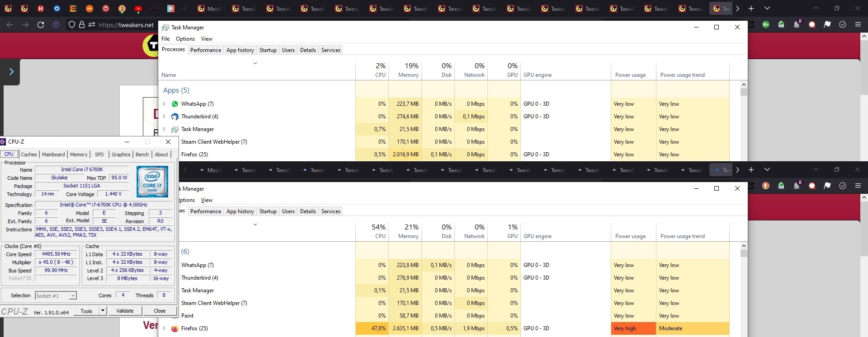Click the Close button in CPU-Z

pyautogui.click(x=160, y=311)
